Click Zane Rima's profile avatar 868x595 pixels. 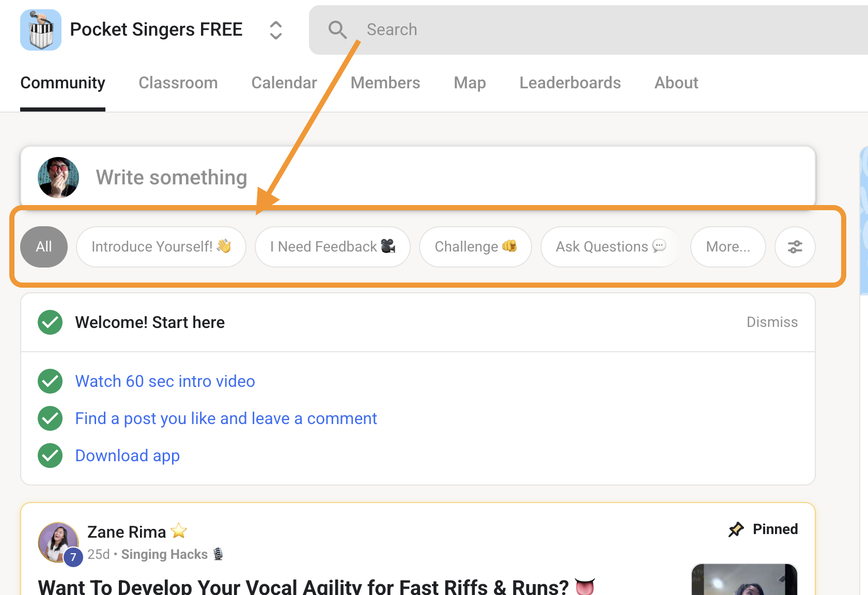click(x=58, y=541)
